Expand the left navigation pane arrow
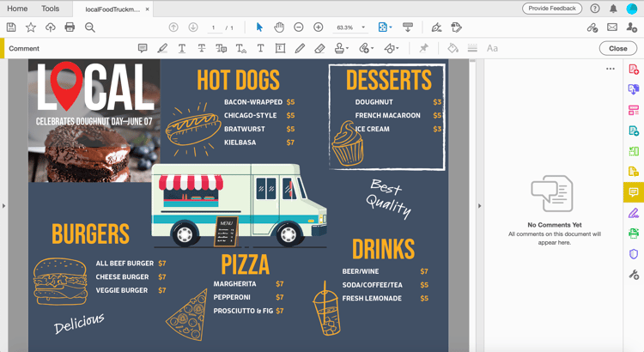Screen dimensions: 644x352 click(3, 205)
